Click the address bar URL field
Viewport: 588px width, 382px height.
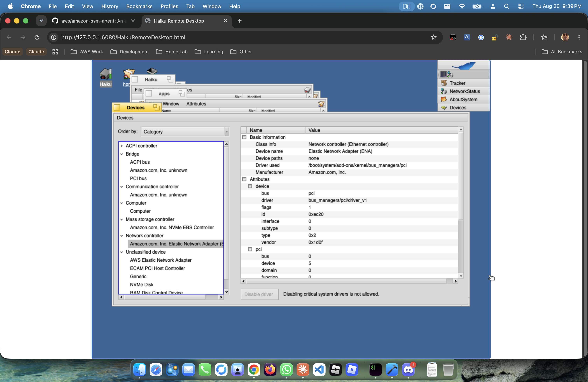pyautogui.click(x=242, y=37)
